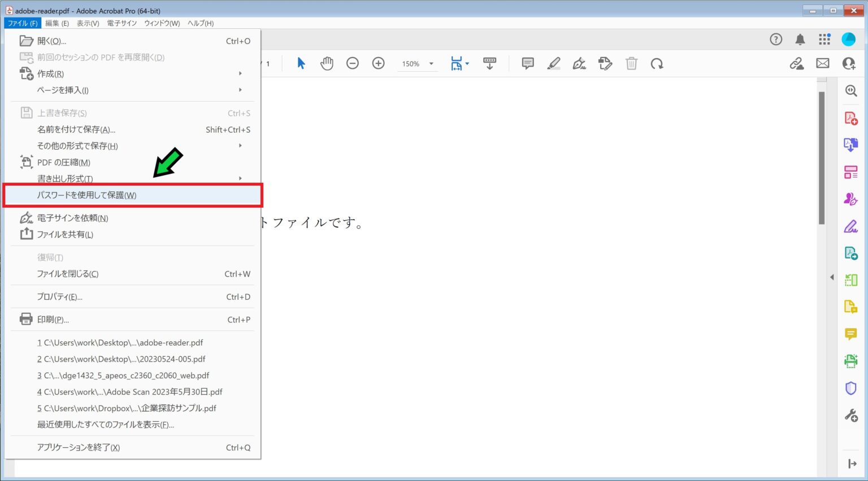The height and width of the screenshot is (481, 868).
Task: Open the notifications bell
Action: point(800,39)
